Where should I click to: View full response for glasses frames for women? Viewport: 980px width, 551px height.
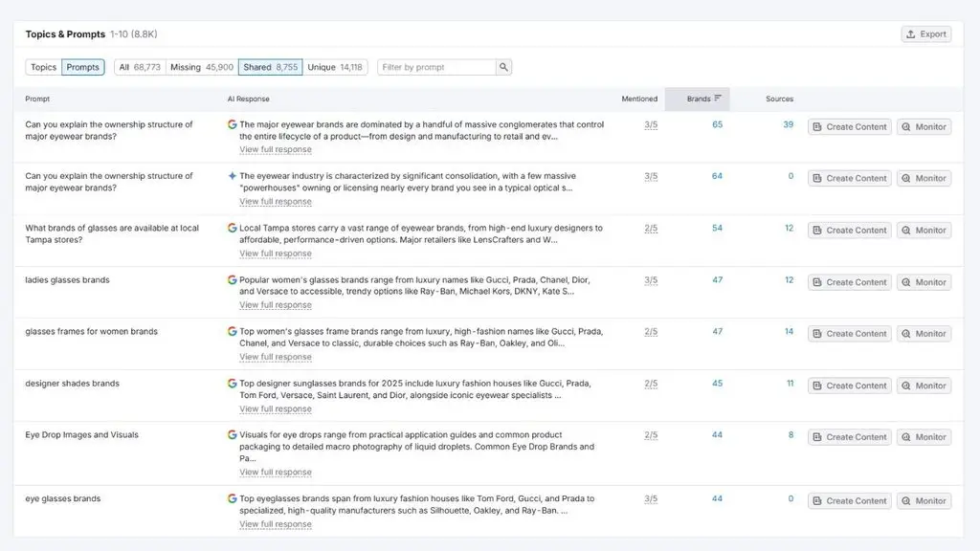pyautogui.click(x=275, y=357)
